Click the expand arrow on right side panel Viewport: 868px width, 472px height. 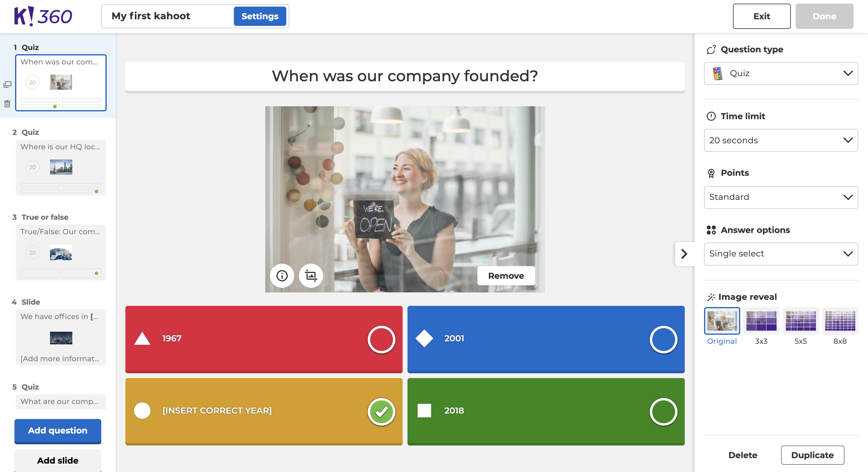click(x=685, y=252)
